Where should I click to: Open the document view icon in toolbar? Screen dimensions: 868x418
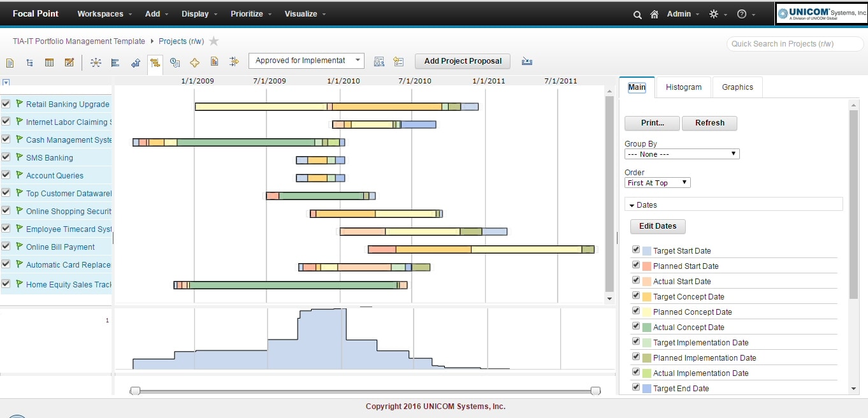click(10, 62)
